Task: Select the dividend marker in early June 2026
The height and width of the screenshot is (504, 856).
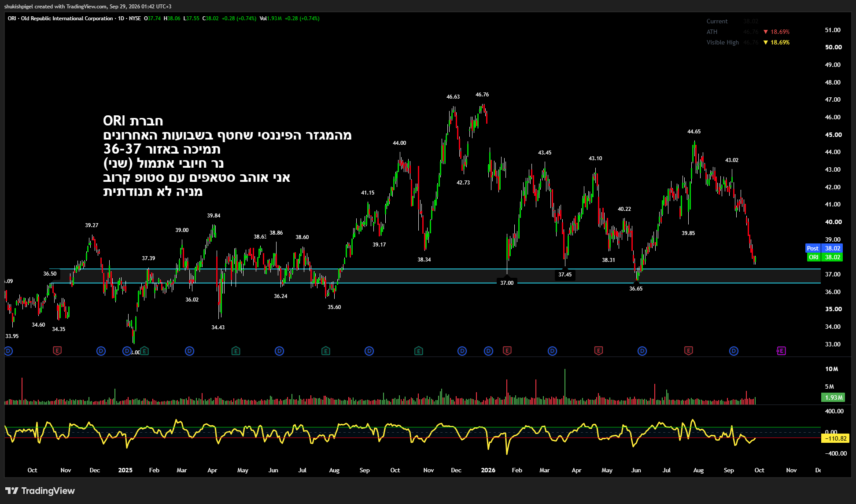Action: point(642,351)
